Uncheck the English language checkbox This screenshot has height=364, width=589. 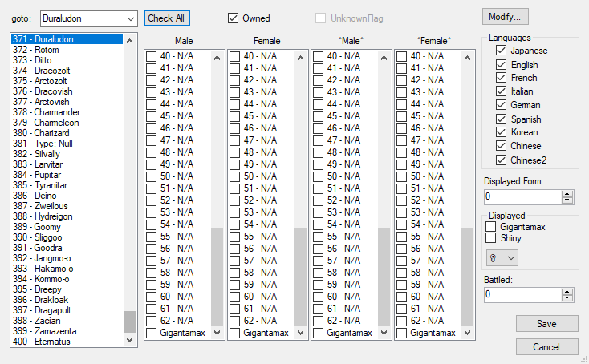[501, 65]
